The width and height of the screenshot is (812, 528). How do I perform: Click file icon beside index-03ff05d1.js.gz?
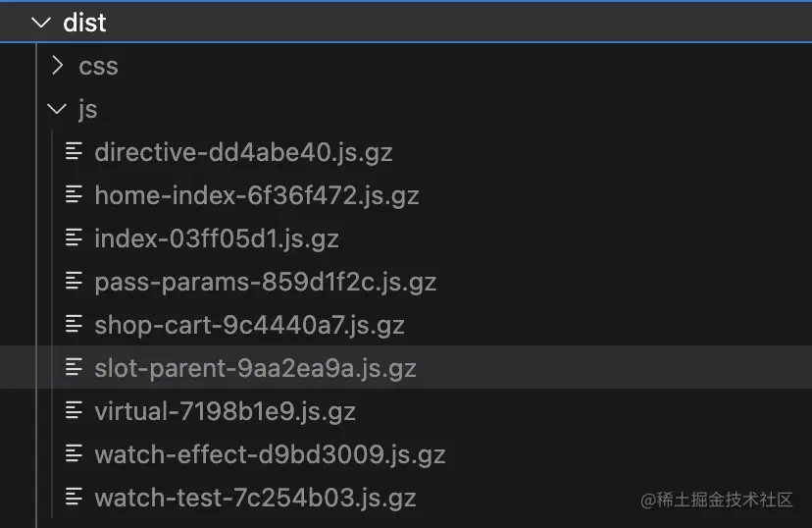coord(74,238)
